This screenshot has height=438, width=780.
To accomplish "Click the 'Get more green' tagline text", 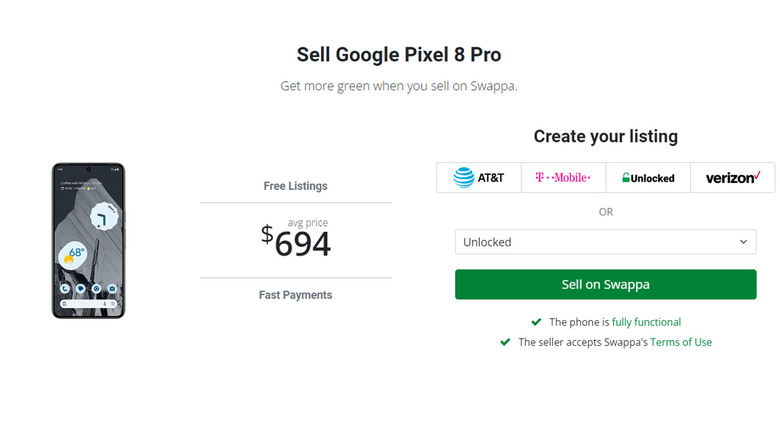I will click(x=398, y=86).
